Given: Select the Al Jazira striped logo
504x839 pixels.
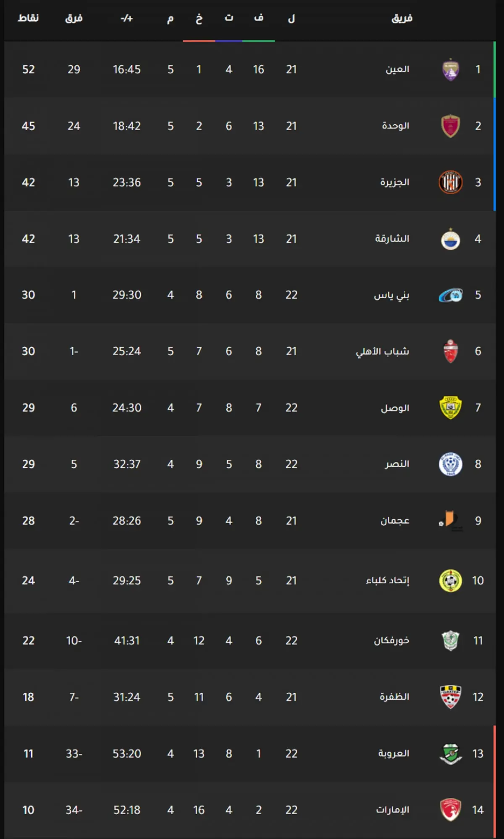Looking at the screenshot, I should (x=451, y=182).
